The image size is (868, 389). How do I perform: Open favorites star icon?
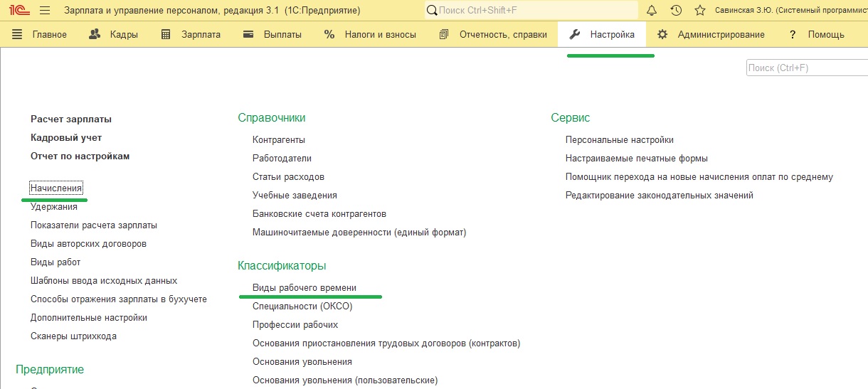pyautogui.click(x=700, y=11)
